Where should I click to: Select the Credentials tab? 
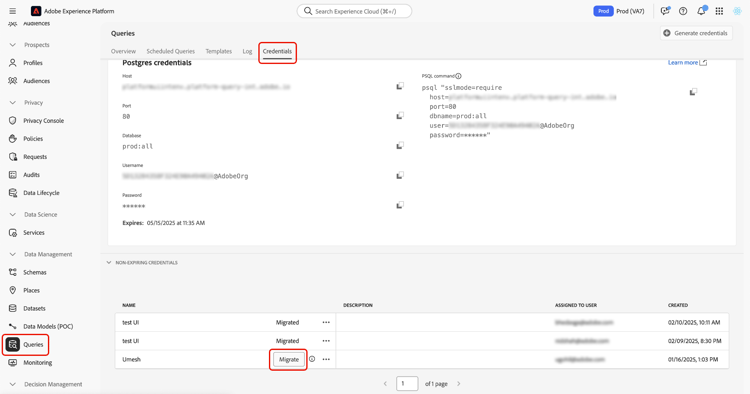pos(277,51)
